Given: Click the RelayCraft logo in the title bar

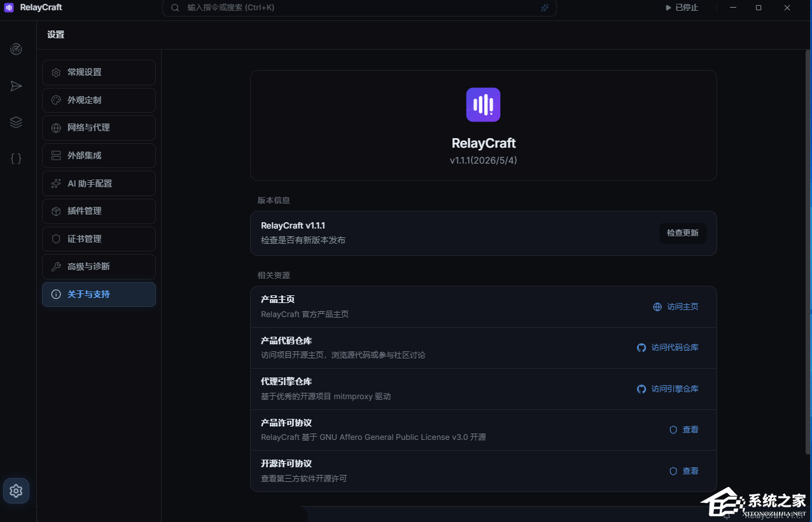Looking at the screenshot, I should coord(9,8).
